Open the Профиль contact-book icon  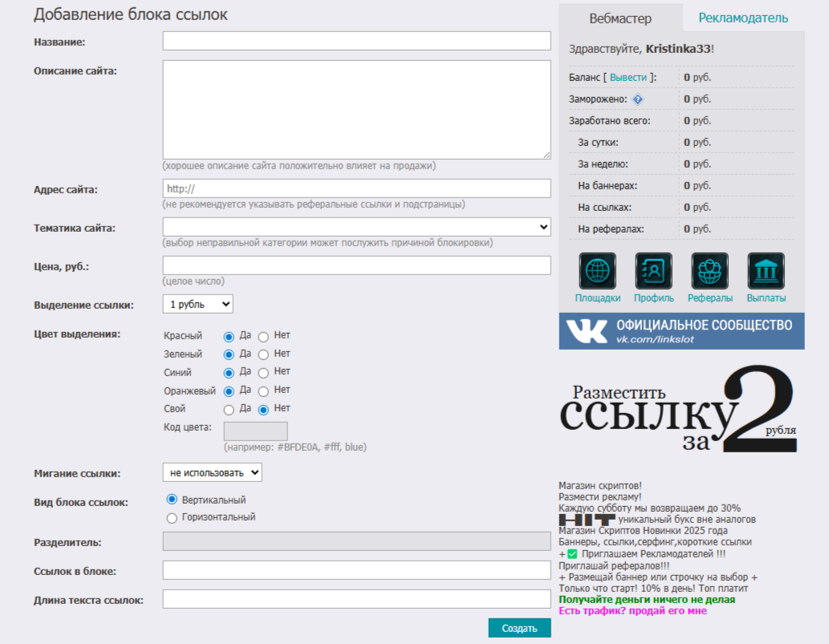coord(653,271)
